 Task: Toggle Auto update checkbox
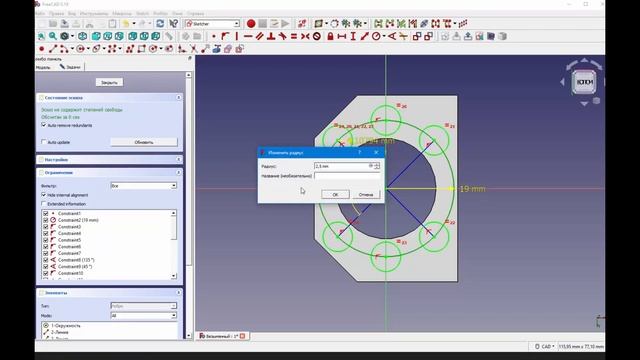point(44,142)
